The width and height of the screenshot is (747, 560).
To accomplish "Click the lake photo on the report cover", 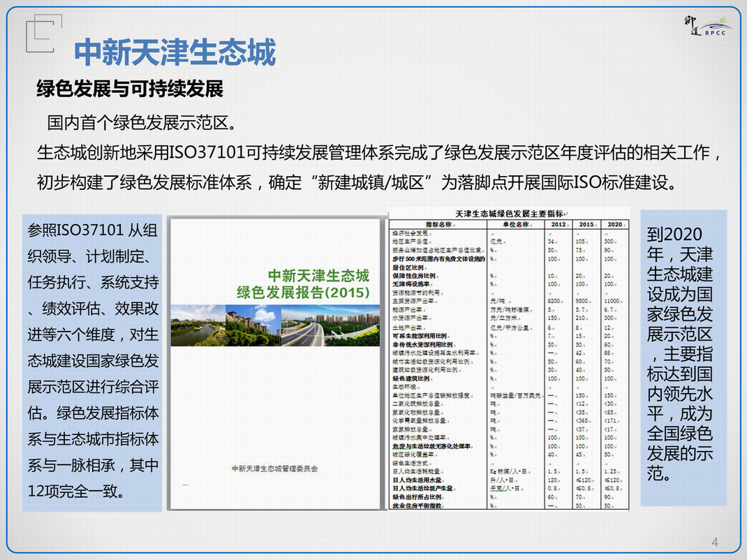I will coord(198,325).
